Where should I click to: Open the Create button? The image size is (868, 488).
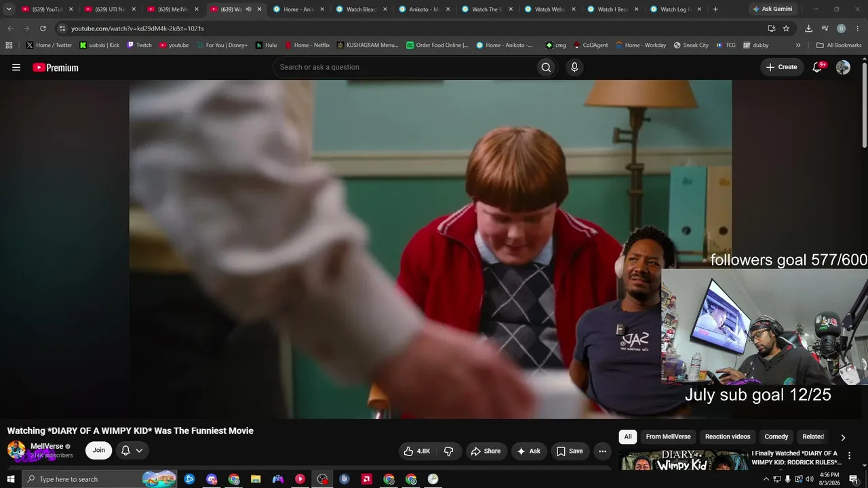[781, 67]
